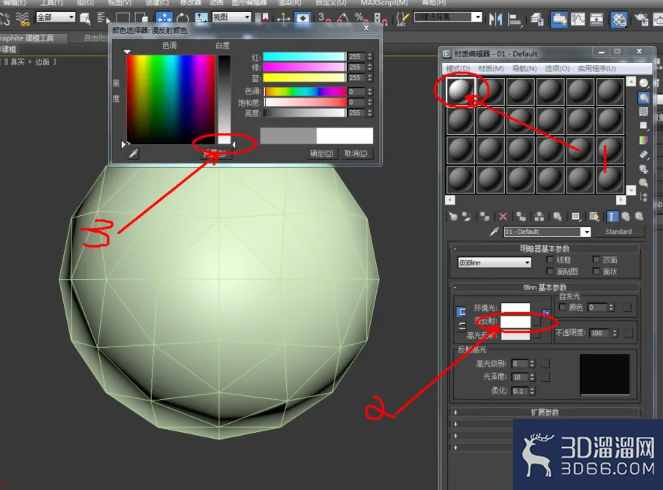The image size is (663, 490).
Task: Click the sample slots scroll-right arrow
Action: (x=621, y=199)
